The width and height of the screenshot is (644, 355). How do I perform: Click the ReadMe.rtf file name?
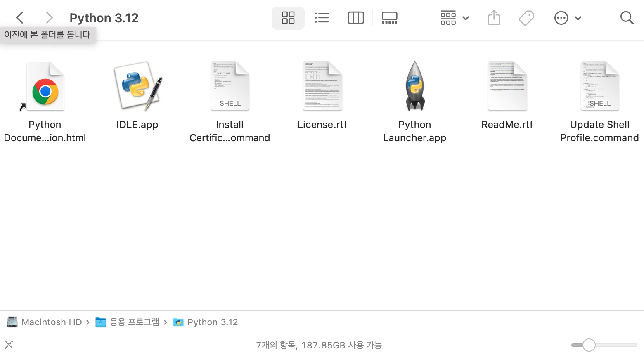(x=507, y=125)
